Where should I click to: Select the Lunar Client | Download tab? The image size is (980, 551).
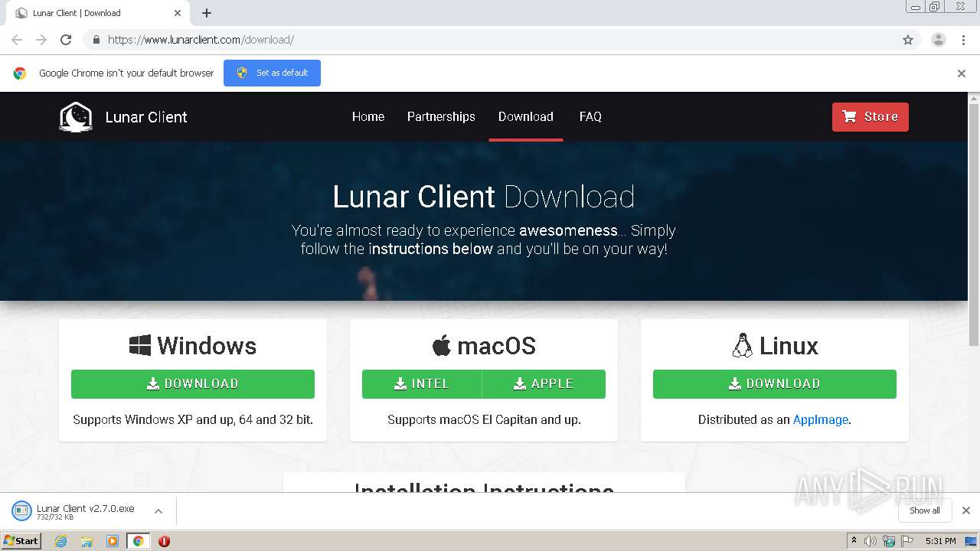pyautogui.click(x=98, y=13)
